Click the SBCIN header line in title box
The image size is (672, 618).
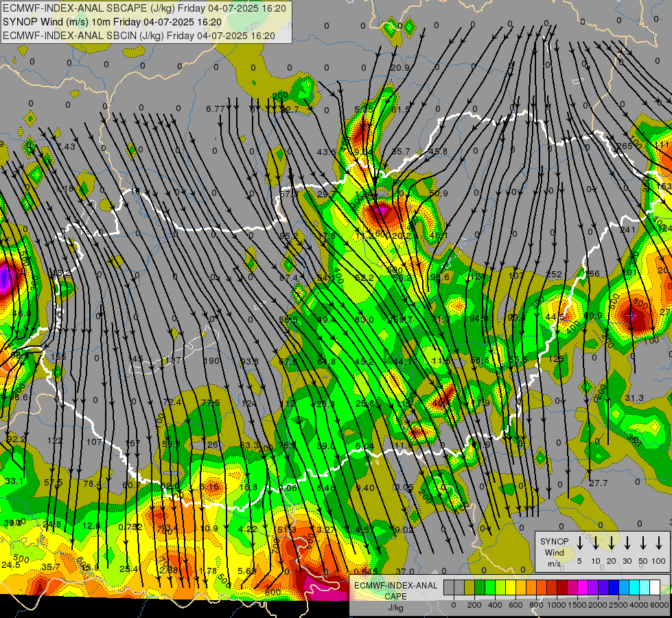(139, 36)
